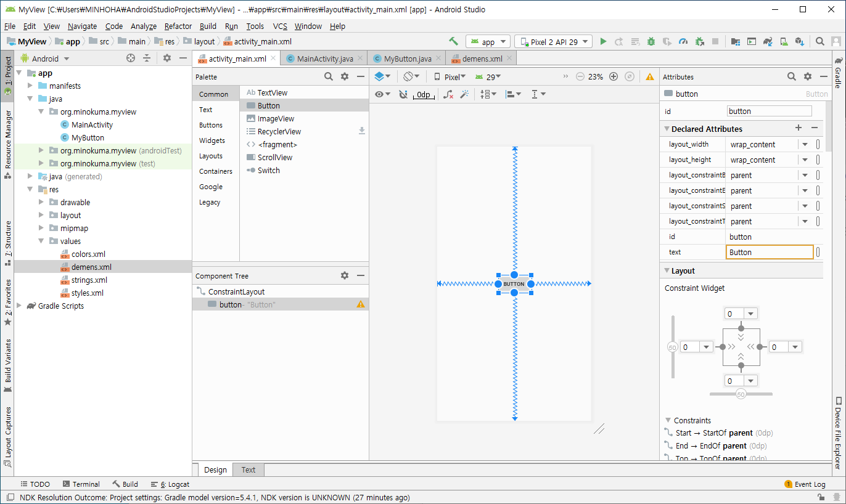Screen dimensions: 846x504
Task: Open Palette panel settings gear
Action: click(x=345, y=76)
